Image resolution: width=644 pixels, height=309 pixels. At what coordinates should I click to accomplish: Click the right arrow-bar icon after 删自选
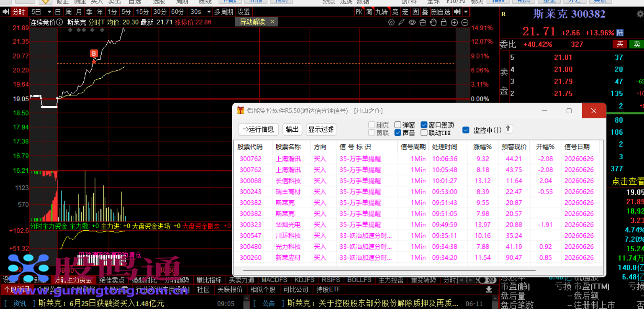[x=457, y=12]
